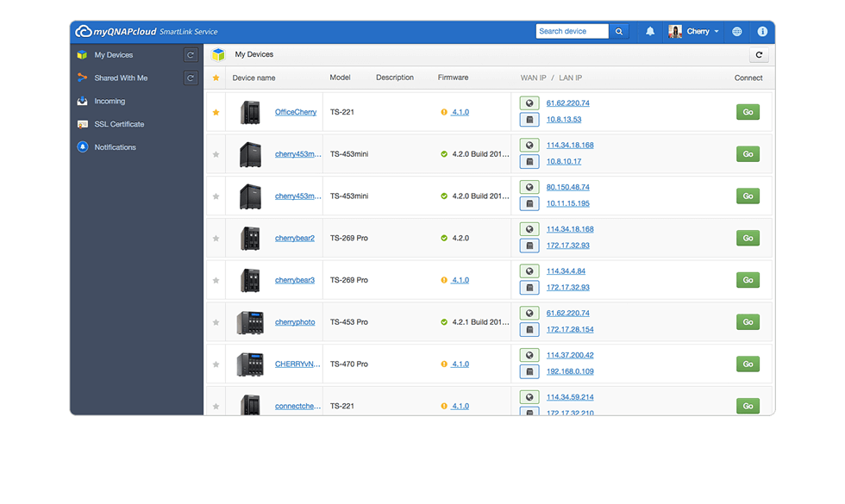This screenshot has height=504, width=845.
Task: Refresh the My Devices sidebar list
Action: click(190, 53)
